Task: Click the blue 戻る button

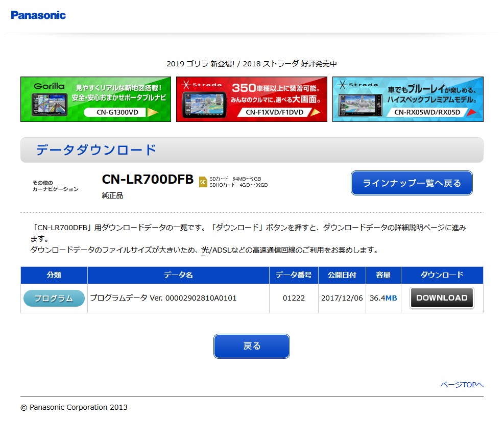Action: (252, 346)
